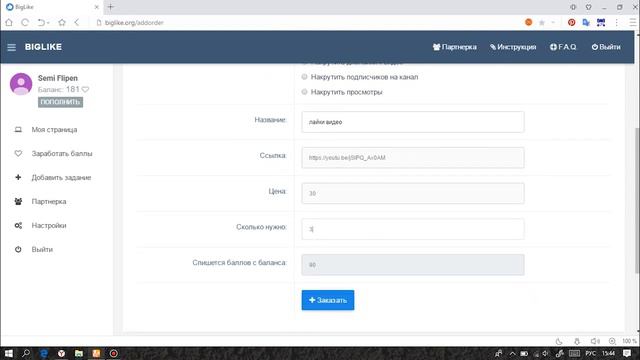Open Windows taskbar search
Screen dimensions: 640x360
(26, 353)
